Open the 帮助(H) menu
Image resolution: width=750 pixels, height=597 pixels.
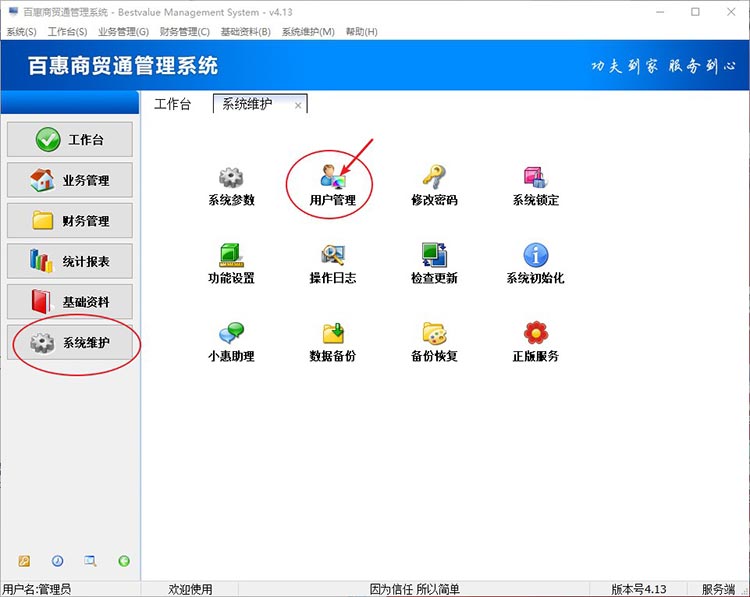point(362,32)
